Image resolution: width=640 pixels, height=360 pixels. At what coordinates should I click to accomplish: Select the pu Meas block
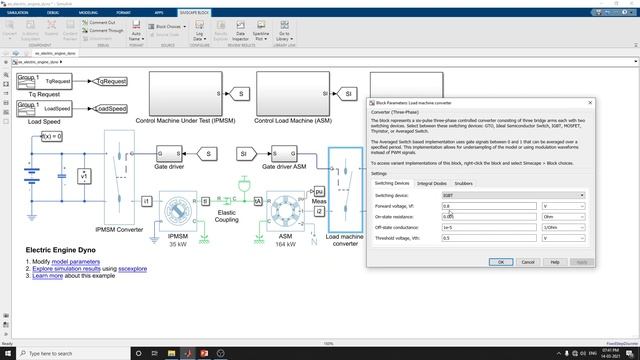(319, 191)
